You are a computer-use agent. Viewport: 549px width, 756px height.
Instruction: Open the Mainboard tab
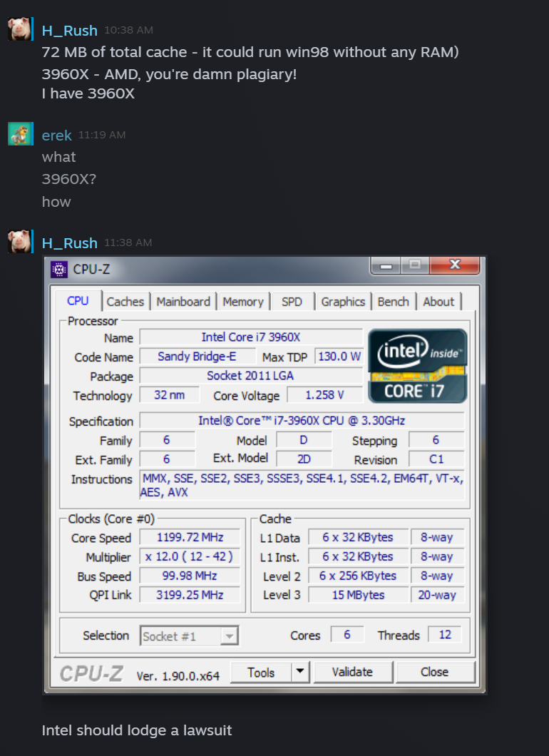tap(183, 302)
